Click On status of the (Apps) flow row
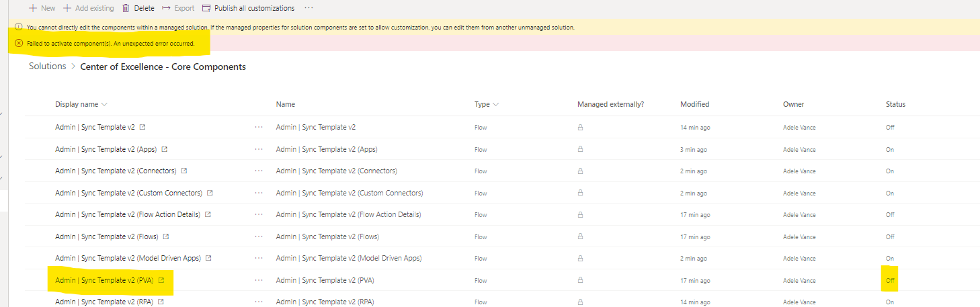This screenshot has height=307, width=980. tap(890, 149)
